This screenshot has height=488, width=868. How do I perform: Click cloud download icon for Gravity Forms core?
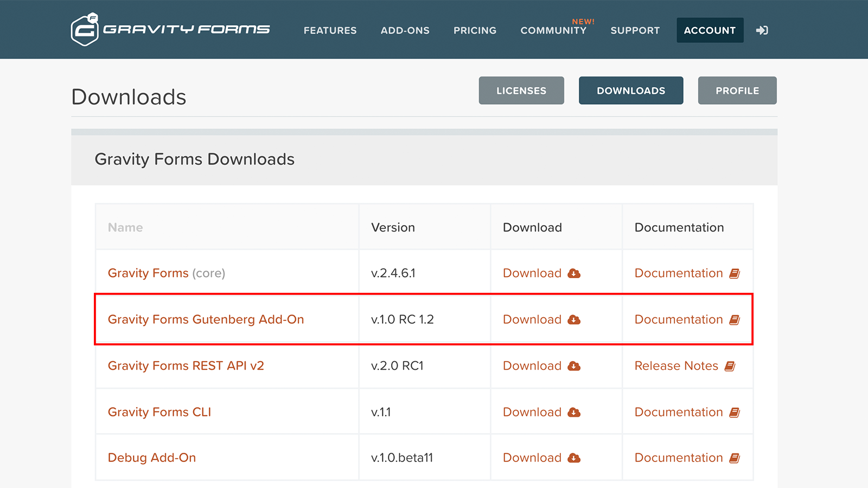pyautogui.click(x=574, y=273)
